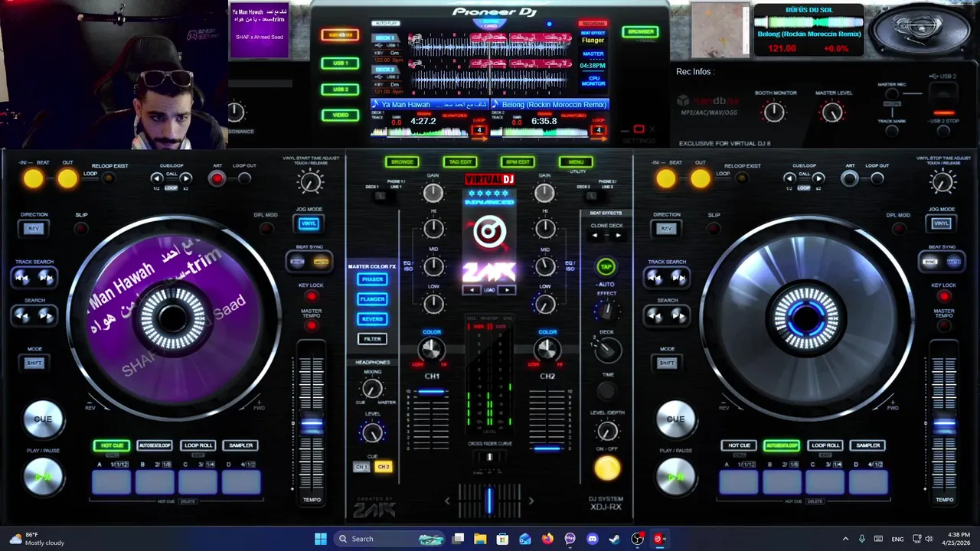980x551 pixels.
Task: Activate the PHASER color FX
Action: (x=372, y=279)
